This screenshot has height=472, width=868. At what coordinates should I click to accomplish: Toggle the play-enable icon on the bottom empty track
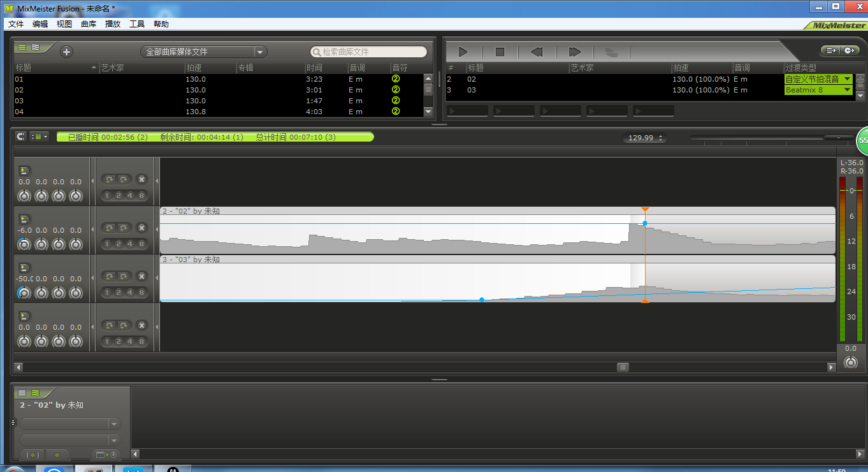pos(24,316)
